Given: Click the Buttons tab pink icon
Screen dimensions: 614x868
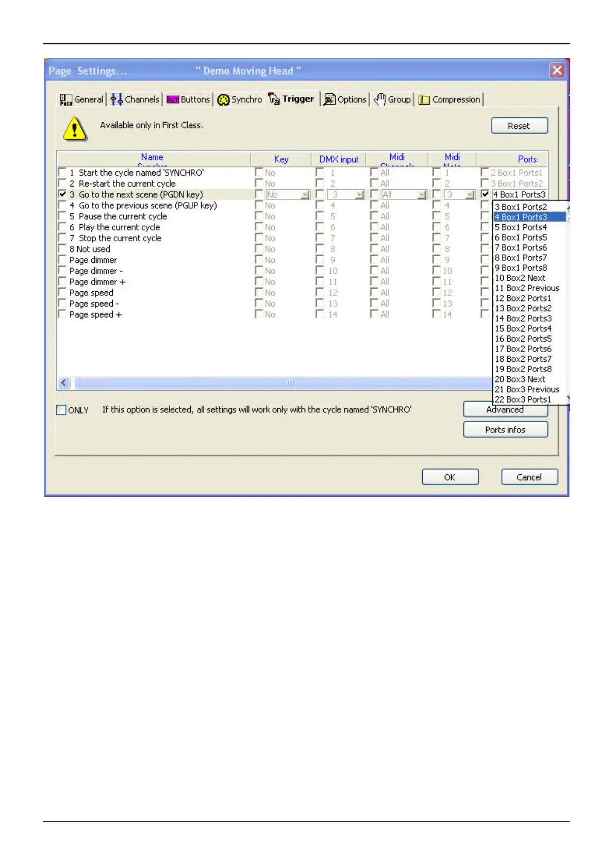Looking at the screenshot, I should point(173,99).
